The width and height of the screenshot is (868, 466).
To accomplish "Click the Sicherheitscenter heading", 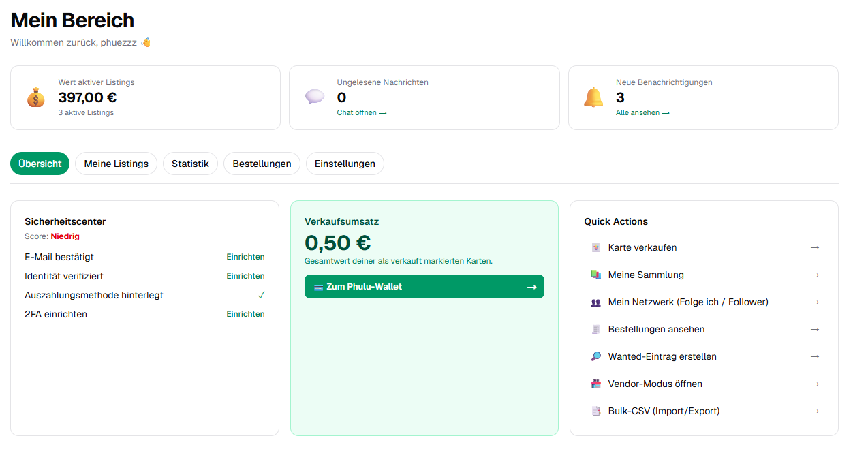I will [65, 221].
